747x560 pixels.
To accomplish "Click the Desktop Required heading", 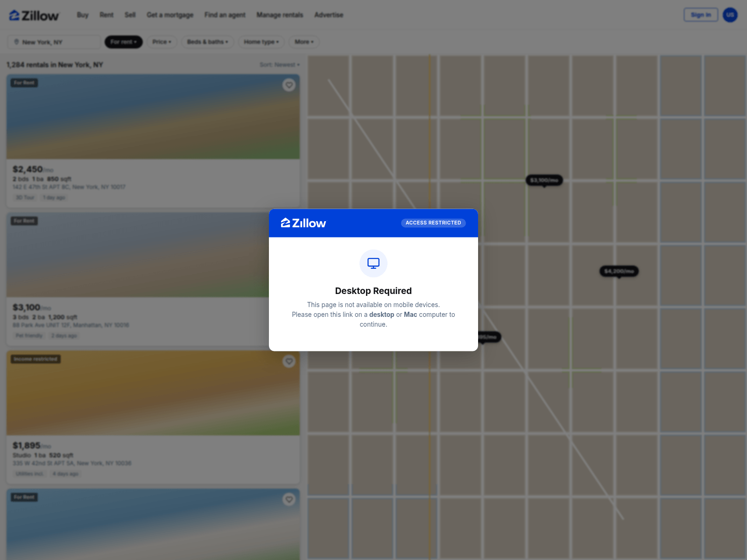I will [373, 291].
